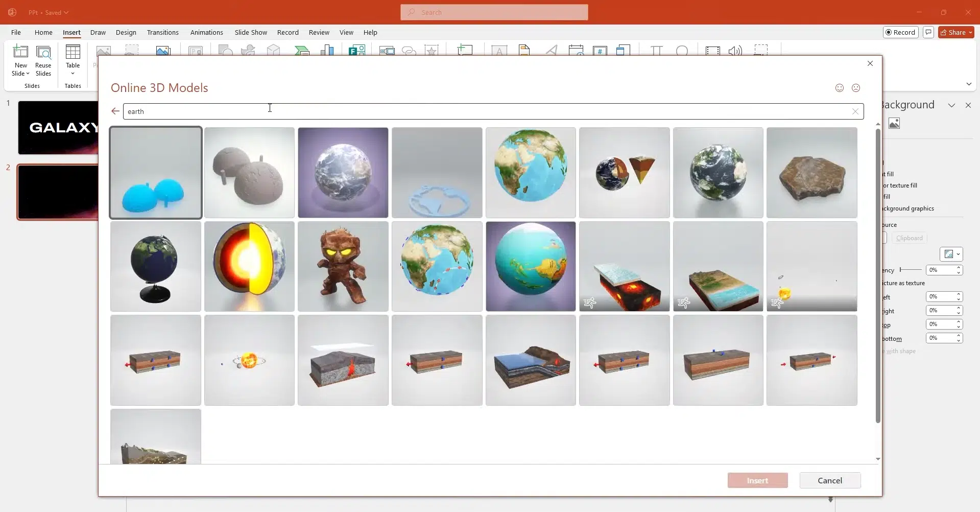Expand the ribbon display options chevron
Screen dimensions: 980x512
[x=969, y=84]
